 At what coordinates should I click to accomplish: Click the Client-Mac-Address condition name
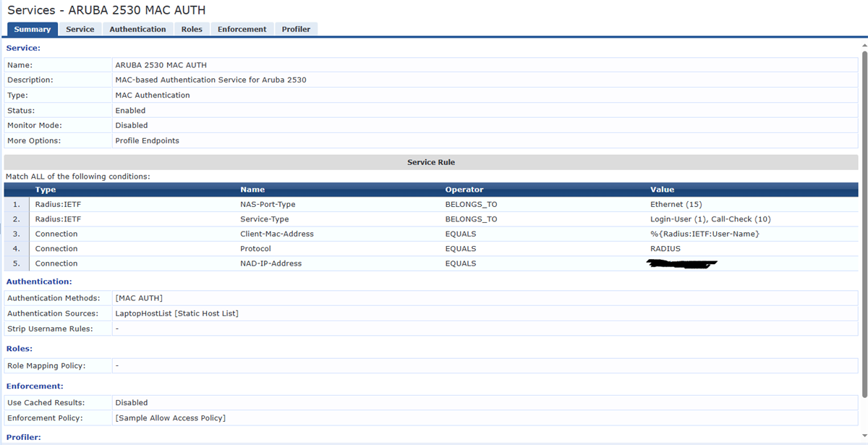pos(277,234)
